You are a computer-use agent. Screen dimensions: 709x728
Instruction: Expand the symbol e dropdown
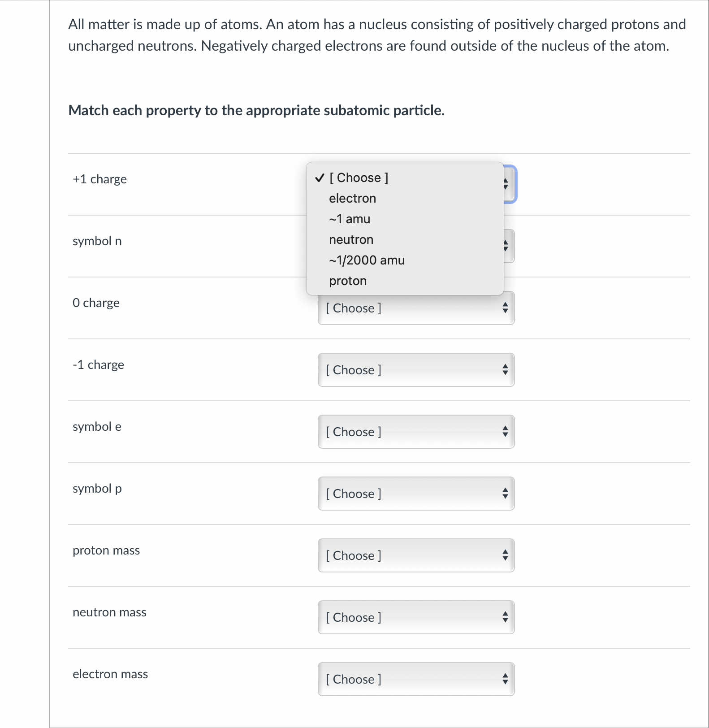coord(416,432)
